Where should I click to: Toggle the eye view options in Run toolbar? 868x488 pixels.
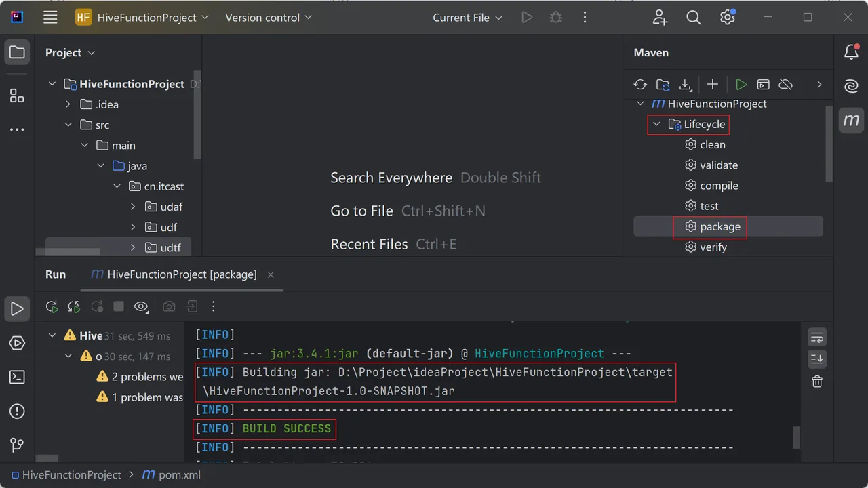141,307
